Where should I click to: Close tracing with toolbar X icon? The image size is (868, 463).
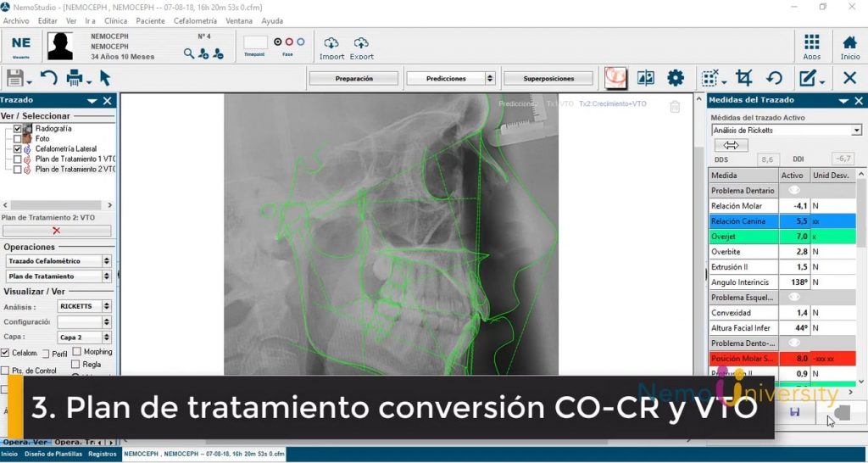pyautogui.click(x=849, y=78)
